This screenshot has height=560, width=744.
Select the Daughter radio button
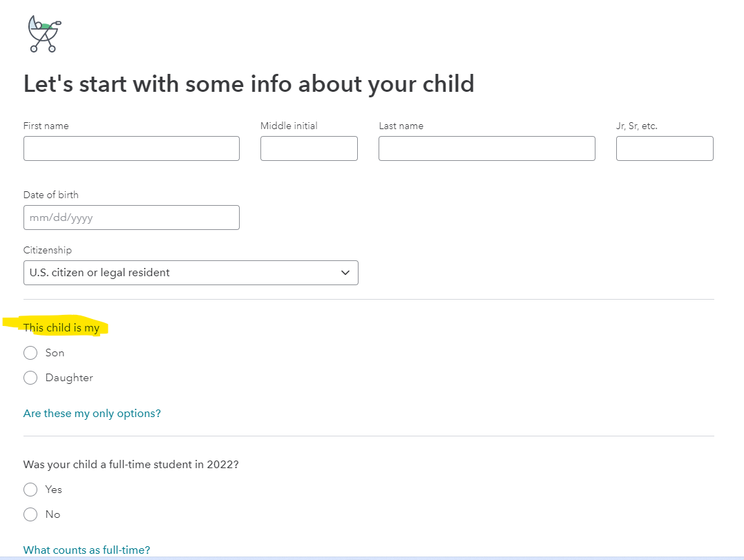pos(30,378)
